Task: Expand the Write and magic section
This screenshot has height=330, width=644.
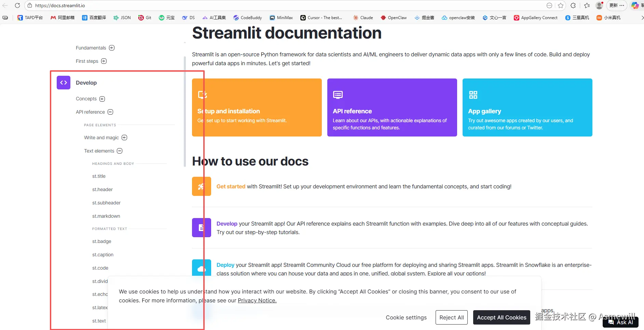Action: point(124,138)
